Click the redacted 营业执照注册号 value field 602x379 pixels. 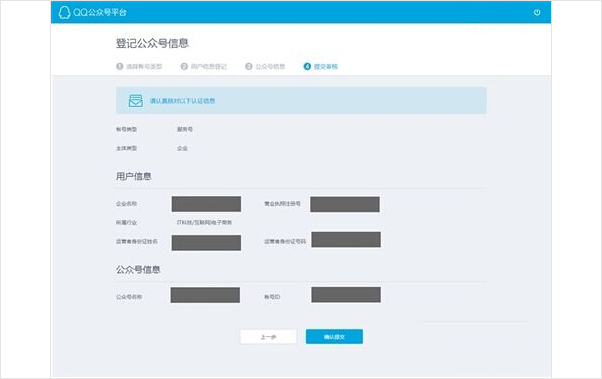tap(345, 204)
